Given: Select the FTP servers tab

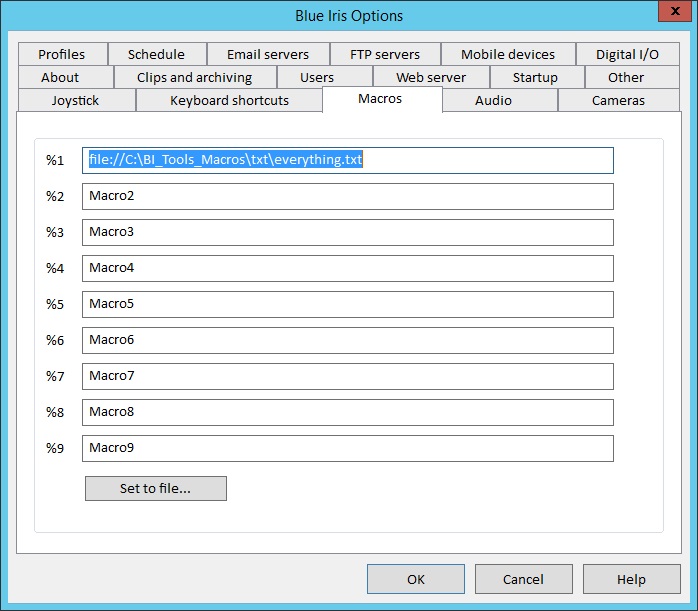Looking at the screenshot, I should (385, 54).
